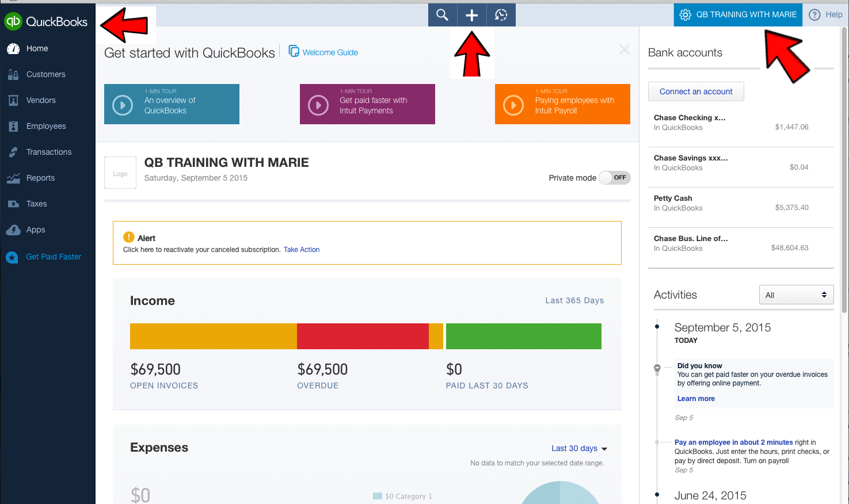Screen dimensions: 849x504
Task: Open the Transactions menu item
Action: (x=48, y=152)
